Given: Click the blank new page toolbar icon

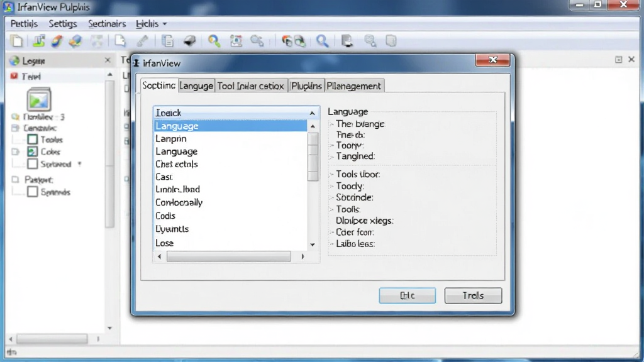Looking at the screenshot, I should pos(17,41).
